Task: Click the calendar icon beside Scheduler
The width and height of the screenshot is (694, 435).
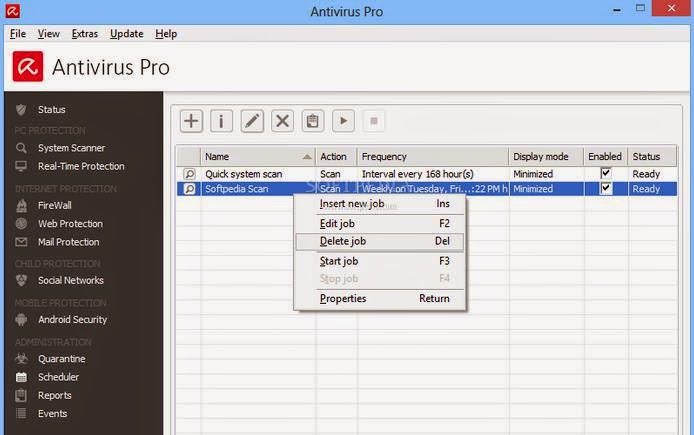Action: [x=21, y=377]
